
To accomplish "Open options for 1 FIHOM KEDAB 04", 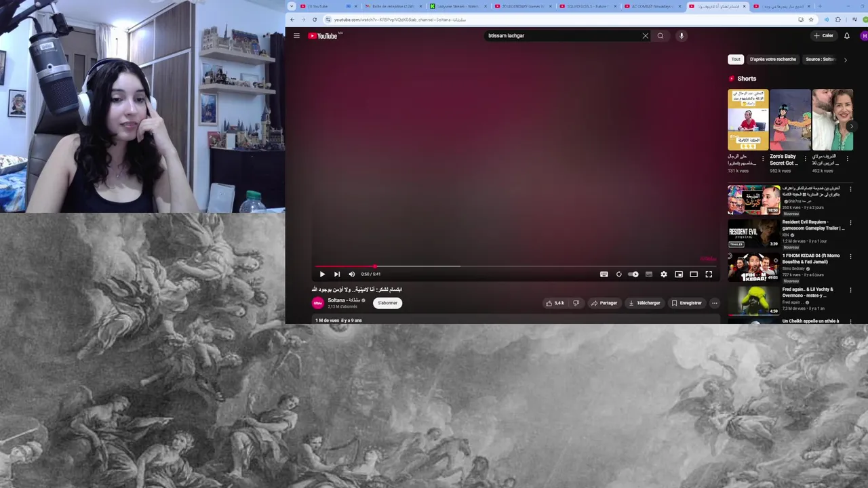I will click(850, 256).
